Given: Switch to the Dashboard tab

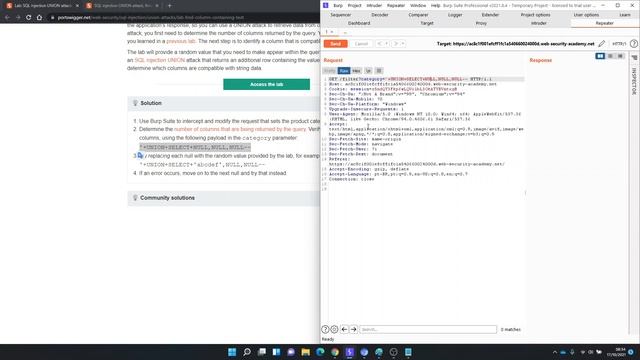Looking at the screenshot, I should pos(359,23).
